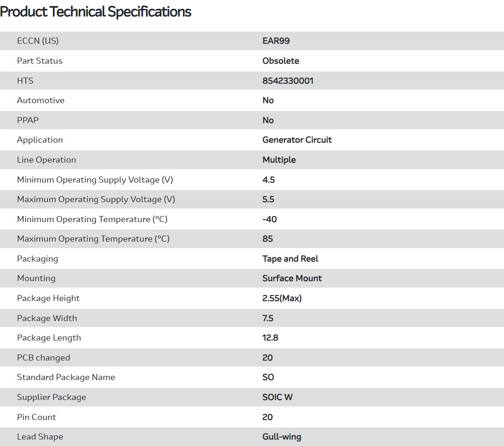This screenshot has height=446, width=504.
Task: Click the Gull-wing lead shape value
Action: pyautogui.click(x=281, y=437)
